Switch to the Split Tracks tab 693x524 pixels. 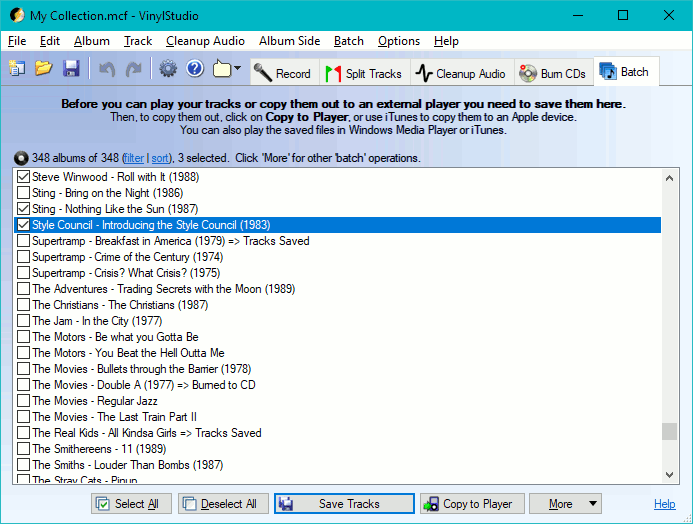pos(364,73)
